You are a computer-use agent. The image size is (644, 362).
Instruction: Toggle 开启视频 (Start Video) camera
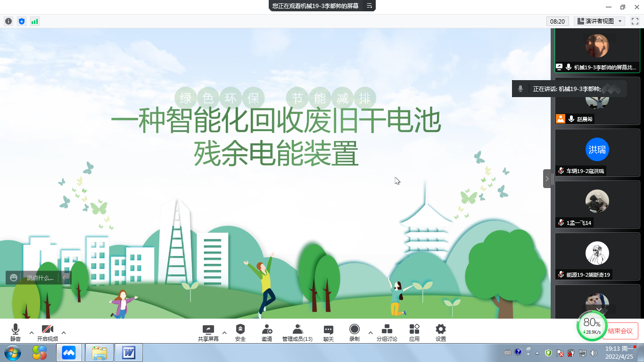pos(47,329)
